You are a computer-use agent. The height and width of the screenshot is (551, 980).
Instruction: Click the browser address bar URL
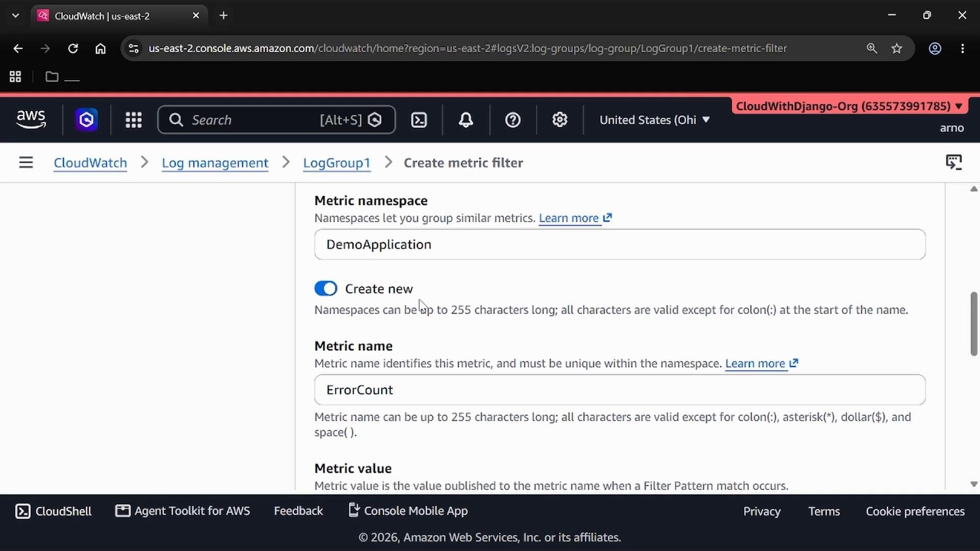tap(468, 48)
